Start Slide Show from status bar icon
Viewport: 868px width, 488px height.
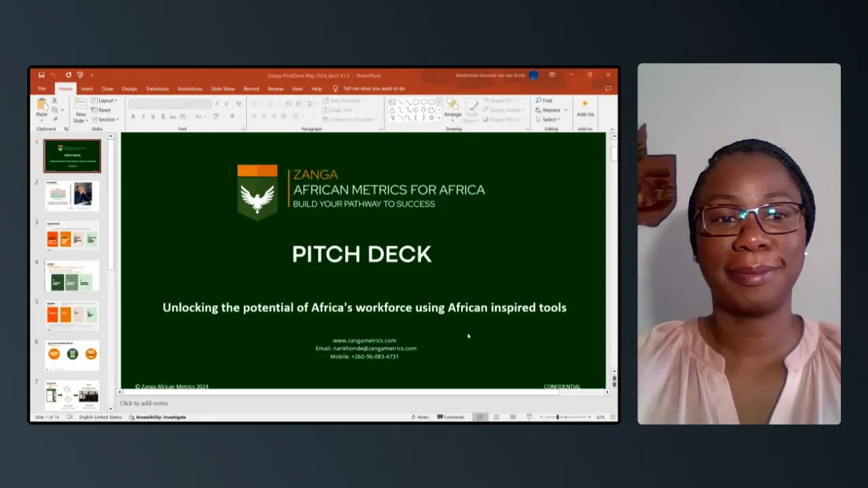click(x=529, y=417)
